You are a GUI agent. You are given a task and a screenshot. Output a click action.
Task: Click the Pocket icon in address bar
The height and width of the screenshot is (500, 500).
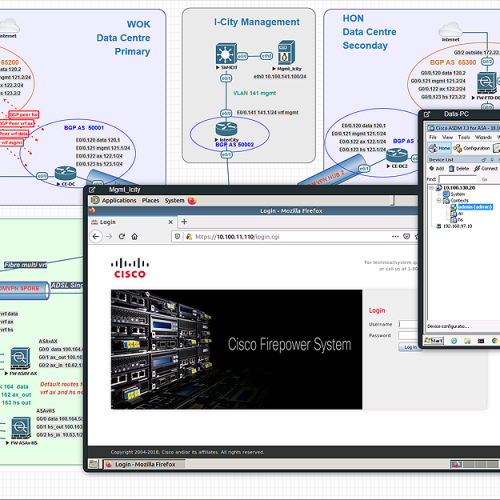(406, 236)
